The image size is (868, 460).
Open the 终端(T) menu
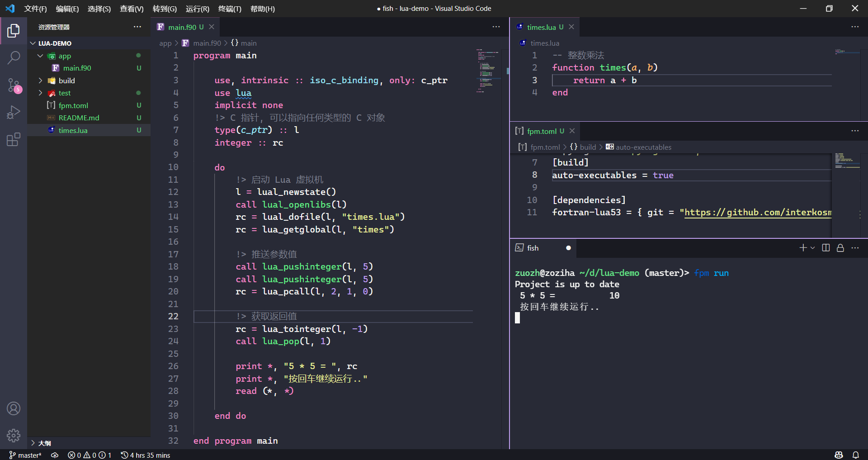(x=230, y=9)
